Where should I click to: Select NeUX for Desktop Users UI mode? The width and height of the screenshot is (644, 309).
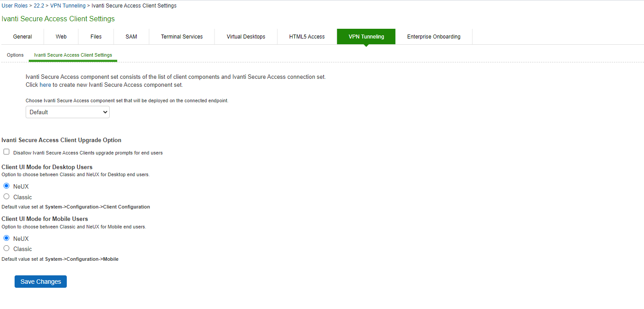[7, 186]
